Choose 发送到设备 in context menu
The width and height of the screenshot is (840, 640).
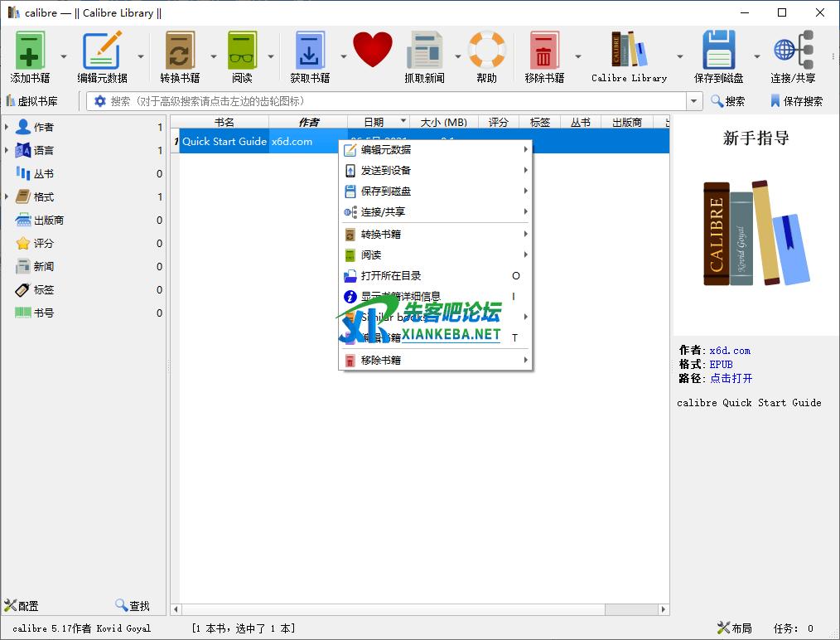point(386,171)
